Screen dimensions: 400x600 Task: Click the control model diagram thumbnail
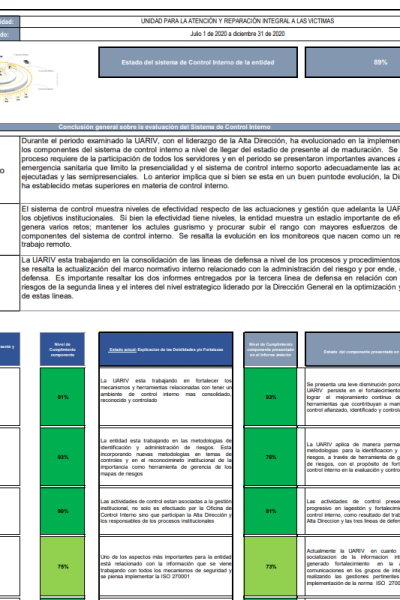pos(29,78)
